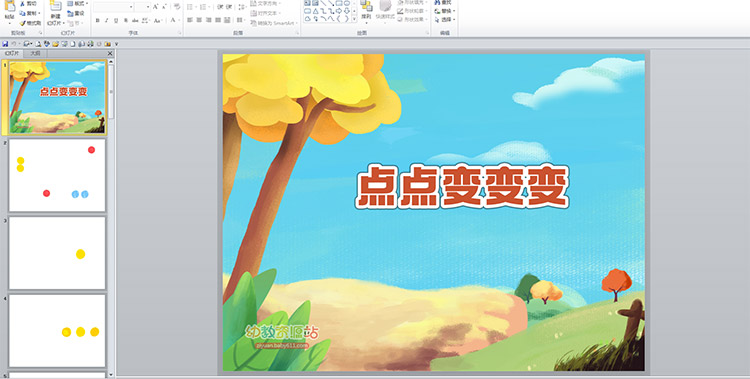Switch to the Outline tab in the left pane
The height and width of the screenshot is (379, 750).
(x=35, y=54)
